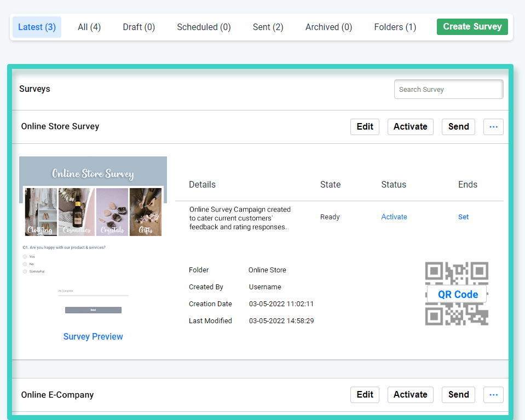
Task: Open more options for Online Store Survey
Action: click(493, 126)
